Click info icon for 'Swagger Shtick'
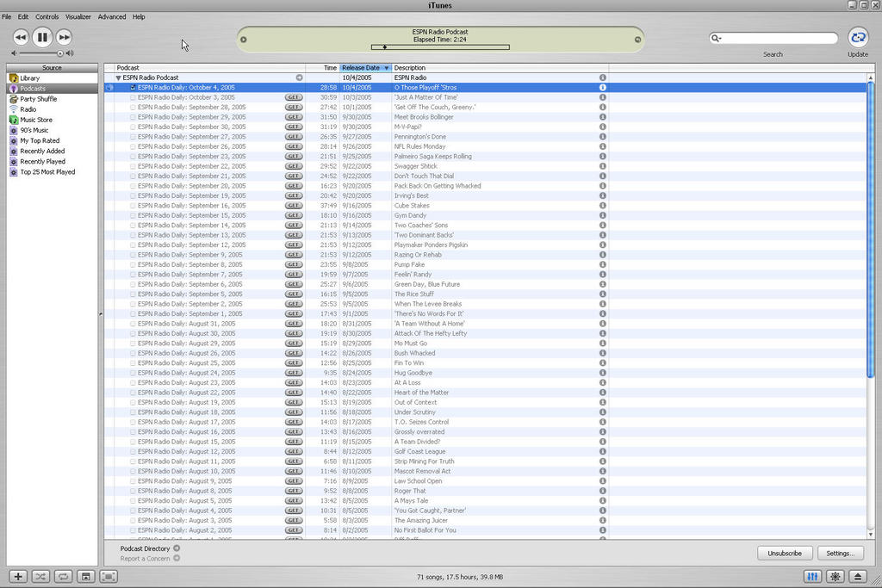882x588 pixels. pyautogui.click(x=602, y=166)
